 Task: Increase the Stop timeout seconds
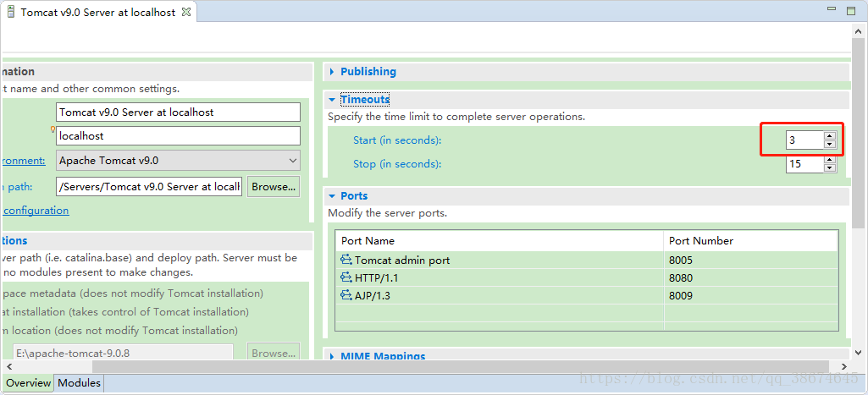829,160
